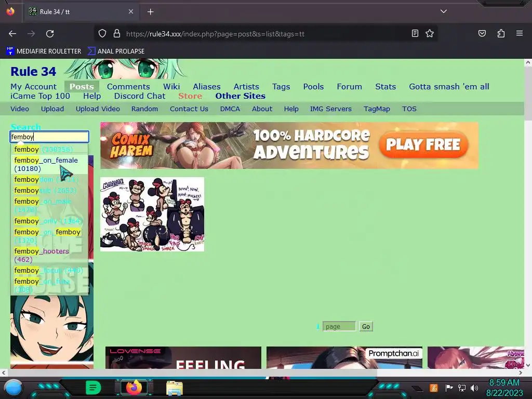This screenshot has height=399, width=532.
Task: Click the Rule 34 site logo
Action: click(x=33, y=72)
